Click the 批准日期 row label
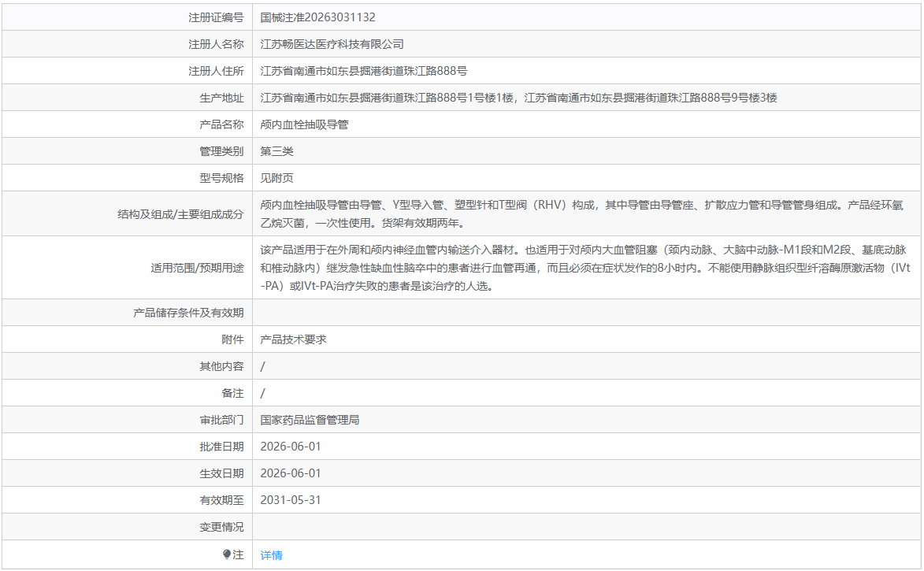The height and width of the screenshot is (571, 924). click(221, 447)
